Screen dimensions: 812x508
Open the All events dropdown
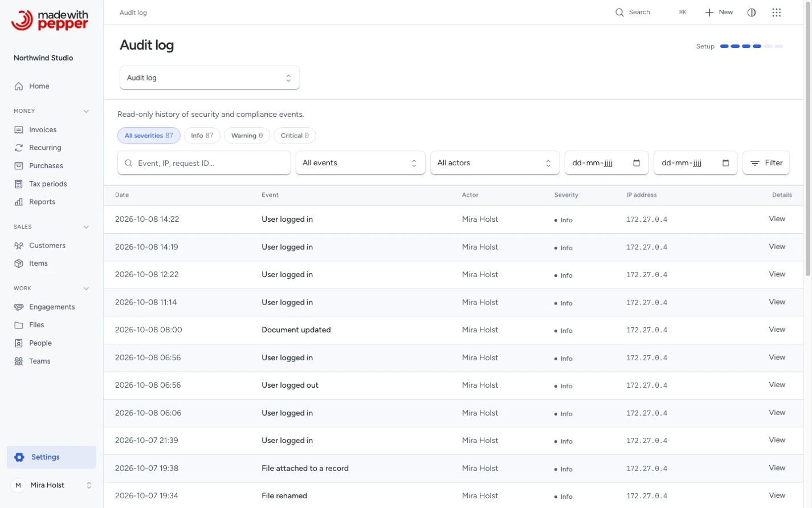tap(360, 163)
